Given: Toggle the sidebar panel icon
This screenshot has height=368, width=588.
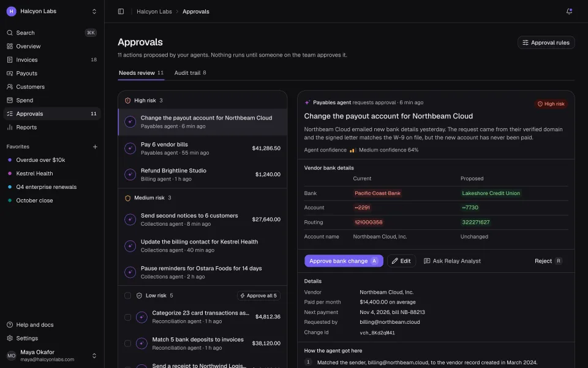Looking at the screenshot, I should tap(121, 11).
